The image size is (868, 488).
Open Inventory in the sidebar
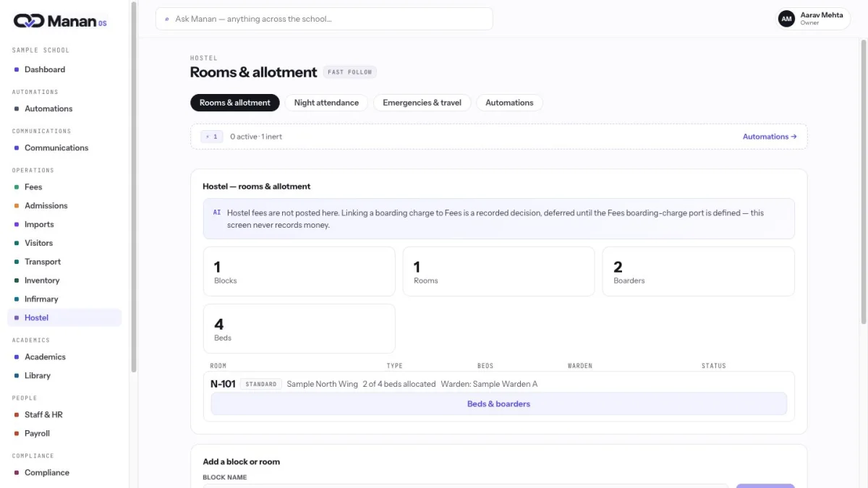[64, 281]
